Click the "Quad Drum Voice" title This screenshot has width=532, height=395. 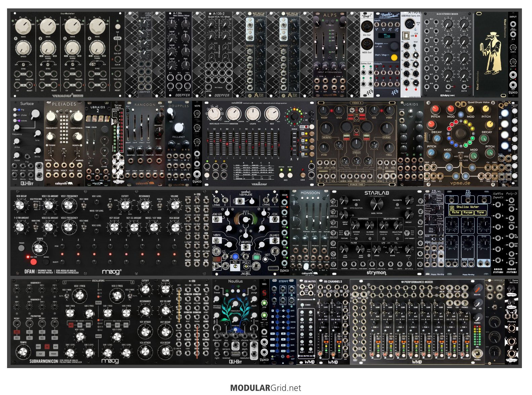pos(479,102)
